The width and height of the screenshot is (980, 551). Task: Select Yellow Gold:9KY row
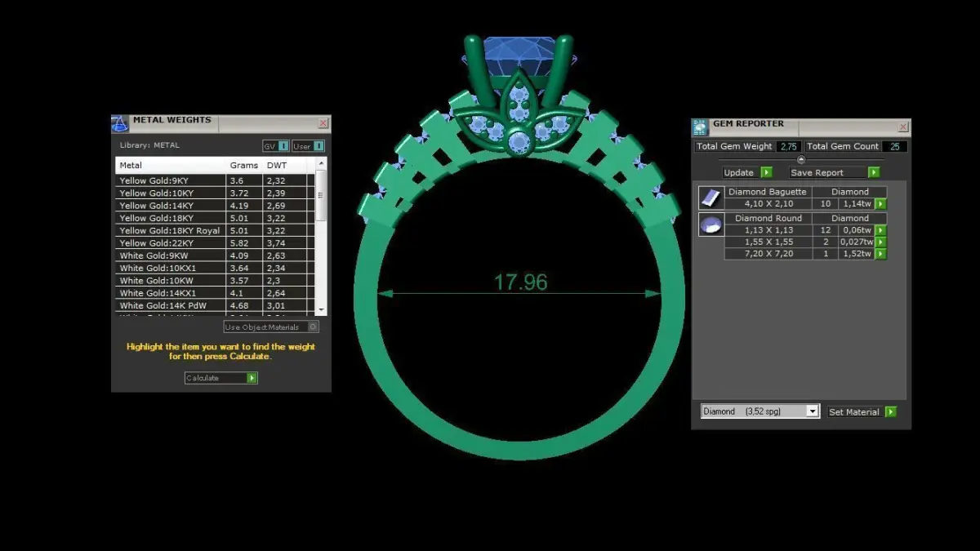(213, 180)
